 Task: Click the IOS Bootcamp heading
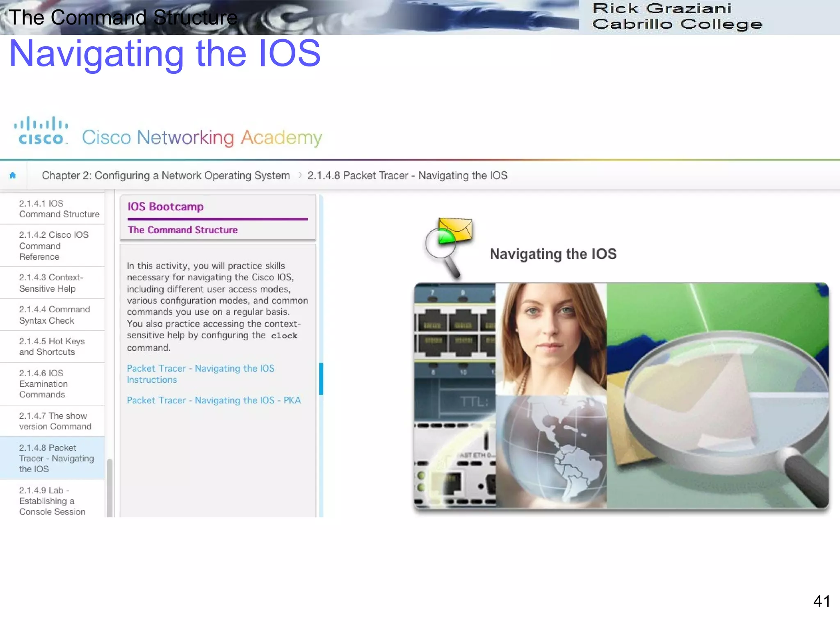[165, 207]
